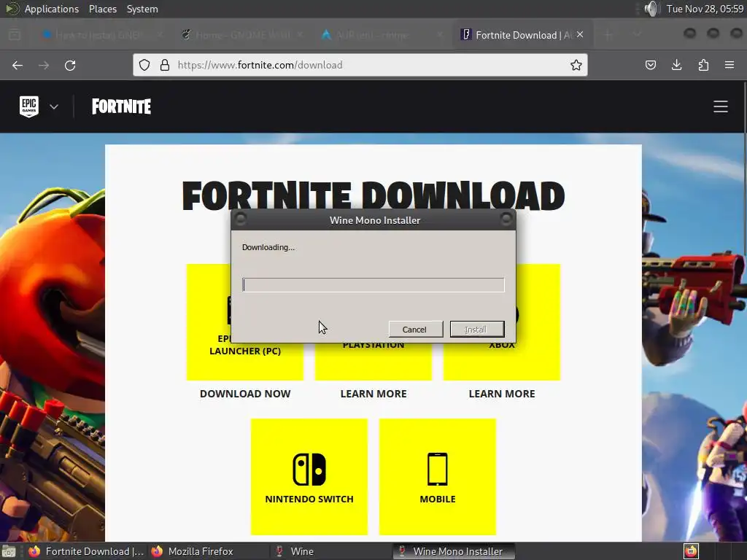
Task: Expand the list all tabs chevron
Action: click(637, 34)
